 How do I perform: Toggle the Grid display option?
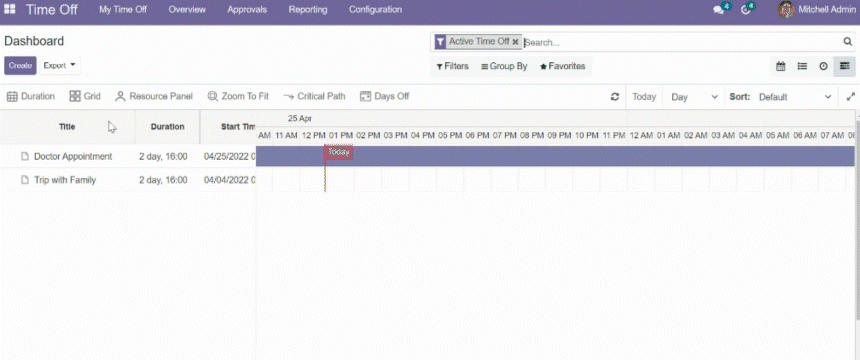coord(85,97)
